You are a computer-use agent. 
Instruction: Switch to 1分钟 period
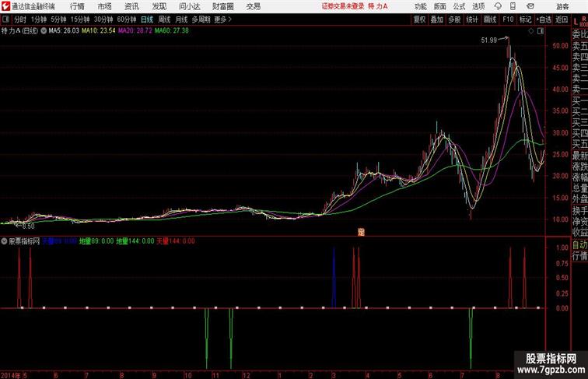(39, 19)
